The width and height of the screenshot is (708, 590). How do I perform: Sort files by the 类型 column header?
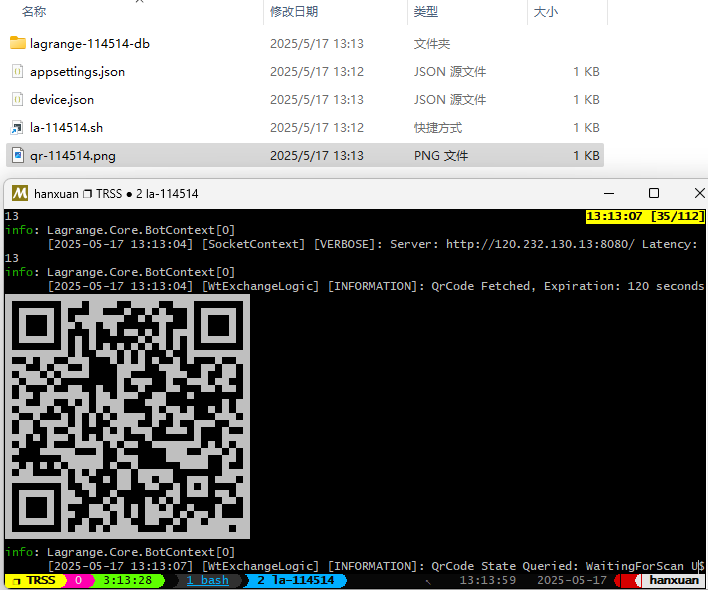(x=426, y=12)
